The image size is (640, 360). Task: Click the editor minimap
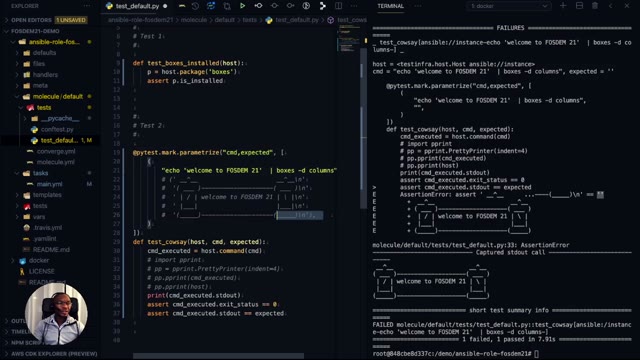click(x=347, y=39)
